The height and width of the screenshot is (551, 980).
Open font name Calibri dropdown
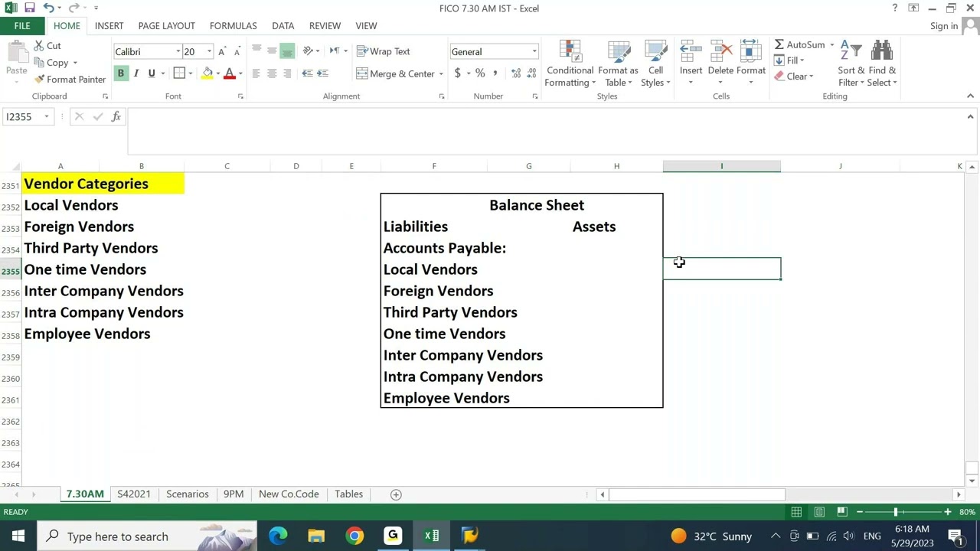[178, 51]
